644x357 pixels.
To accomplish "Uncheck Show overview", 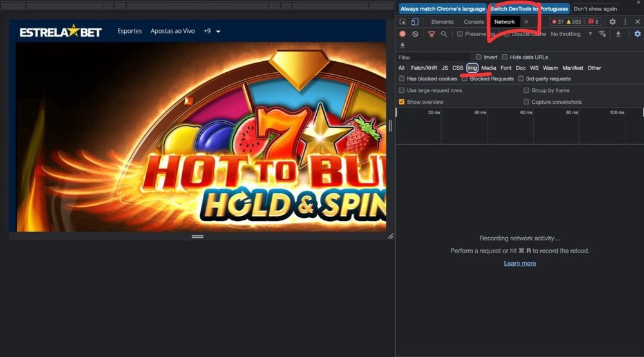I will (x=402, y=102).
